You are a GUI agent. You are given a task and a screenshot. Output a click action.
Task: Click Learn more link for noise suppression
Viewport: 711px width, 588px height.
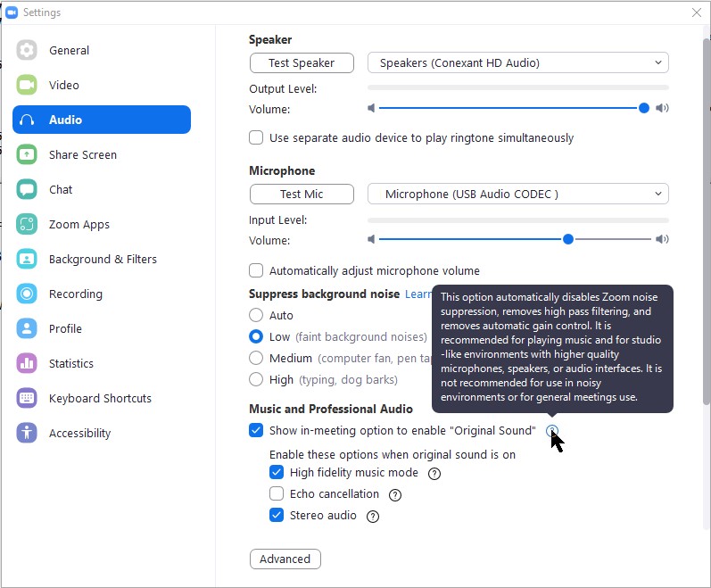pyautogui.click(x=418, y=294)
